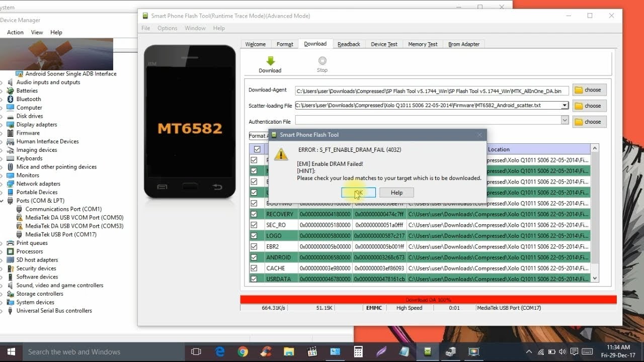644x362 pixels.
Task: Click the Download-Agent path field
Action: click(432, 91)
